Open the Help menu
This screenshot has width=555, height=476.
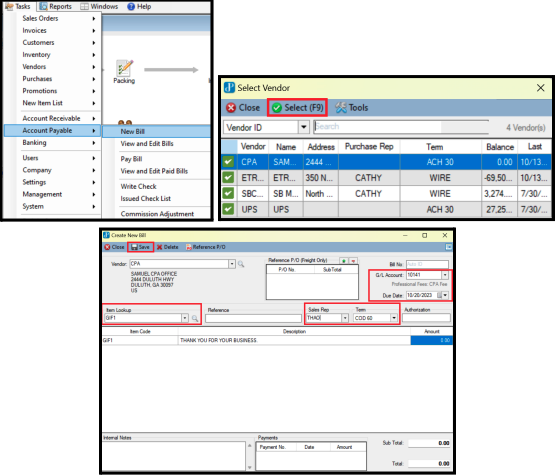click(x=139, y=6)
